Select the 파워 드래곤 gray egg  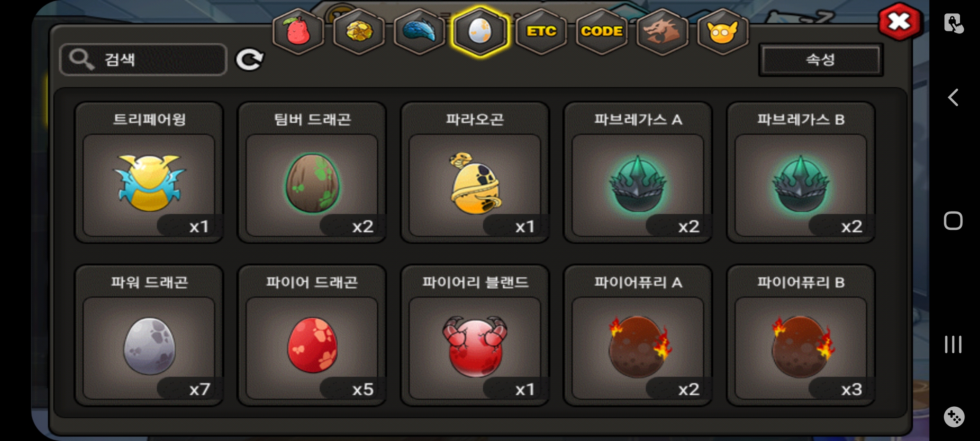point(149,335)
